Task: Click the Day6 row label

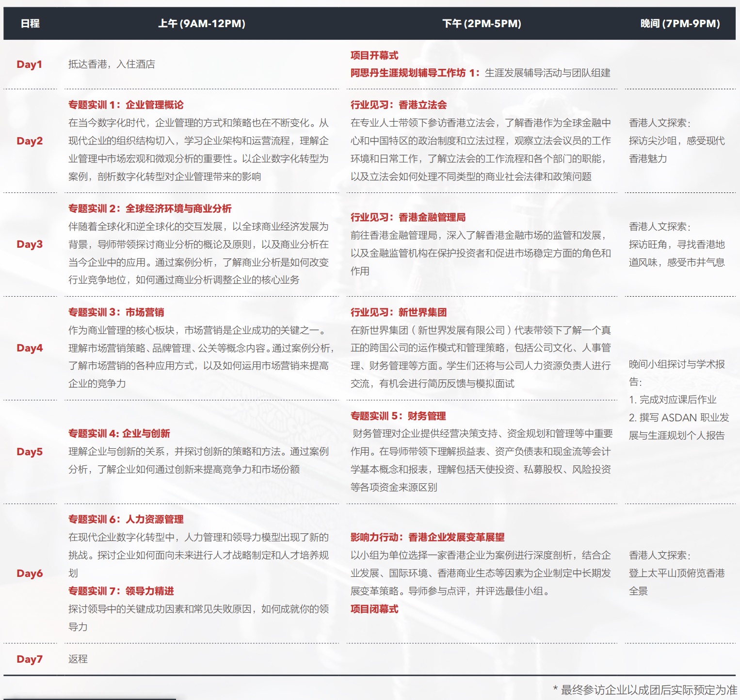Action: pos(30,573)
